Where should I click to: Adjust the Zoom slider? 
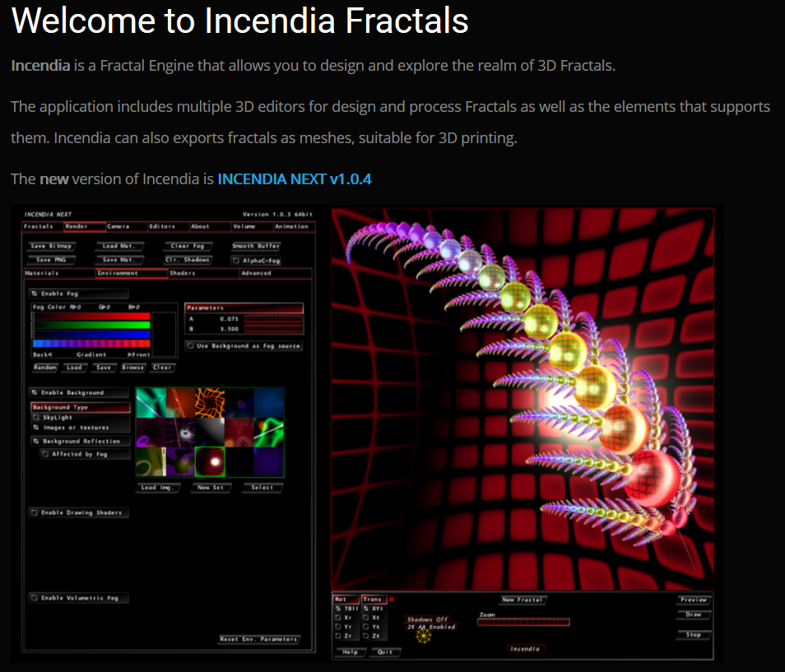pos(523,622)
